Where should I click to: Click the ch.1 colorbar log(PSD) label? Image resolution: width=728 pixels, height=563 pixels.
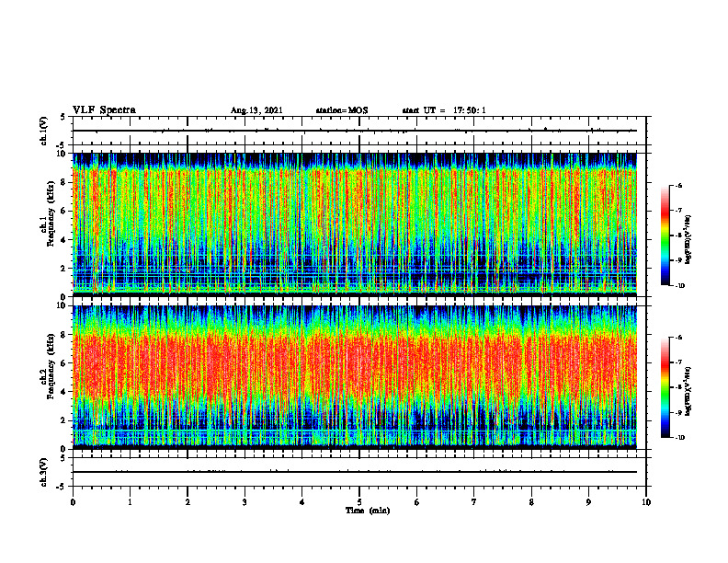pos(688,239)
